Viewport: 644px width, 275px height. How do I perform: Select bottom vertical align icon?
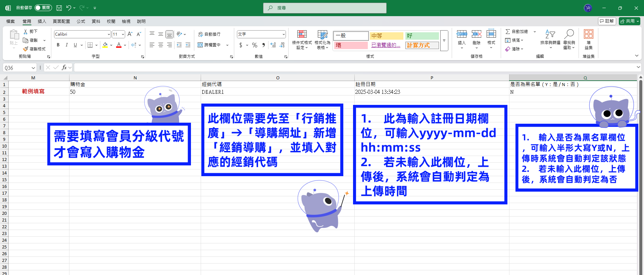tap(169, 34)
